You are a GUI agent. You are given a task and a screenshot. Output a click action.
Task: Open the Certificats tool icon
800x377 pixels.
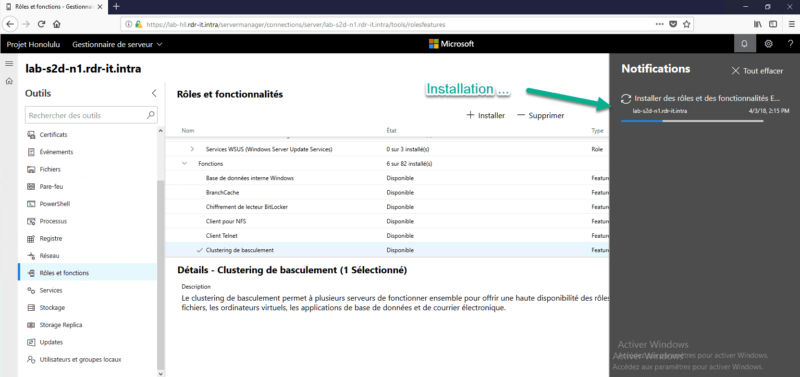(x=30, y=135)
